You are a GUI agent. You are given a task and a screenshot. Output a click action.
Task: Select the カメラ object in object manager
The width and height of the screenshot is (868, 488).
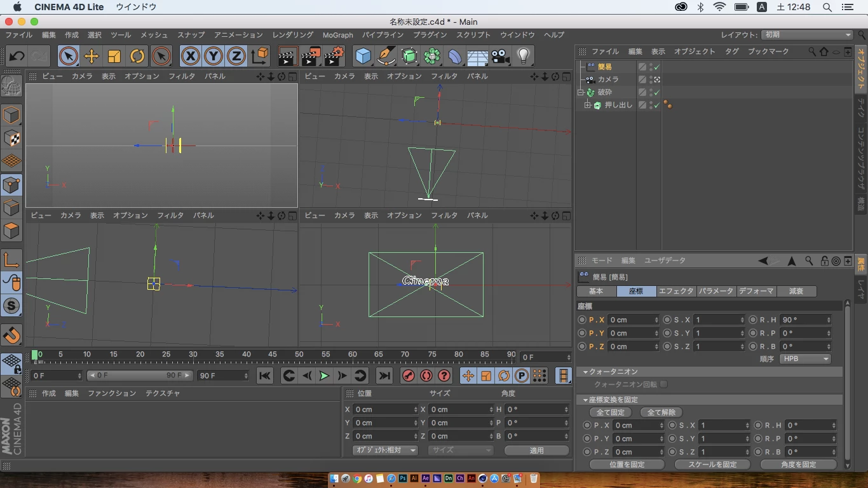tap(607, 79)
